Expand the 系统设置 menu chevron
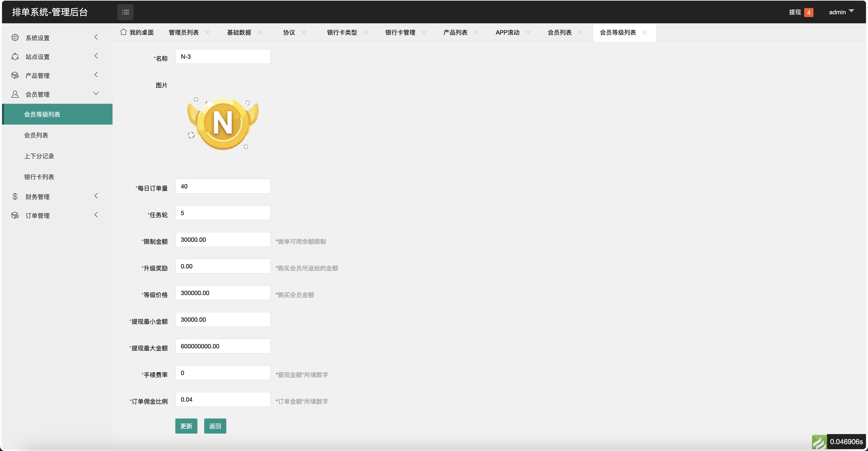868x451 pixels. [x=96, y=37]
